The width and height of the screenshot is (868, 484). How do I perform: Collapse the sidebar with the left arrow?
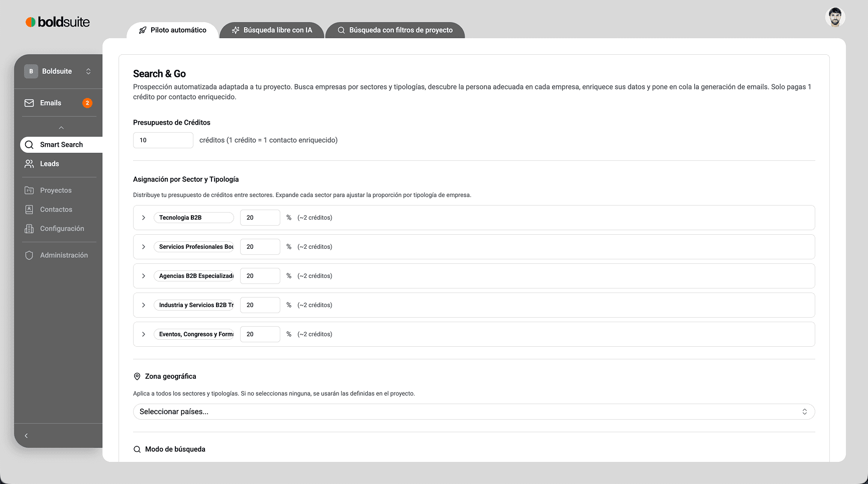pos(26,436)
